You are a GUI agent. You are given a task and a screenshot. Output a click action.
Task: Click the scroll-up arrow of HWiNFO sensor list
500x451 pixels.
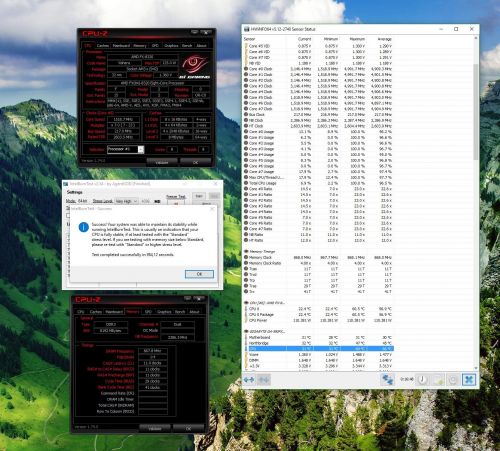476,38
